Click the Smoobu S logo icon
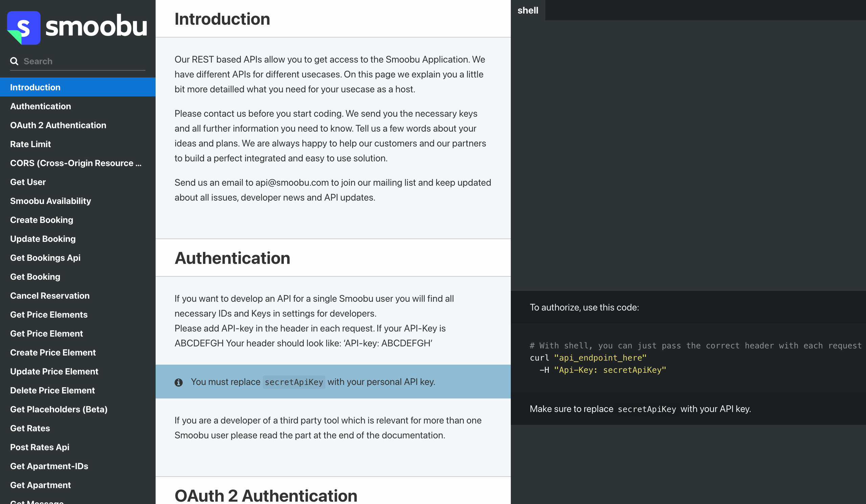 [x=24, y=27]
